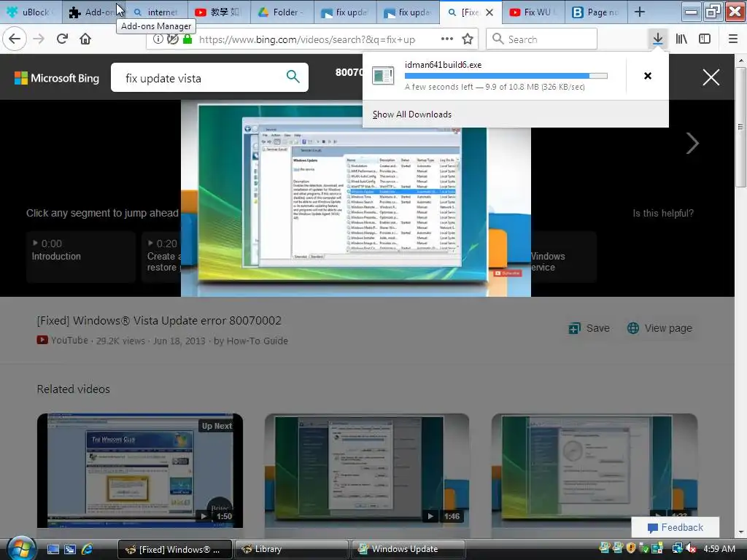Viewport: 747px width, 560px height.
Task: Open Windows Update taskbar window
Action: (x=408, y=549)
